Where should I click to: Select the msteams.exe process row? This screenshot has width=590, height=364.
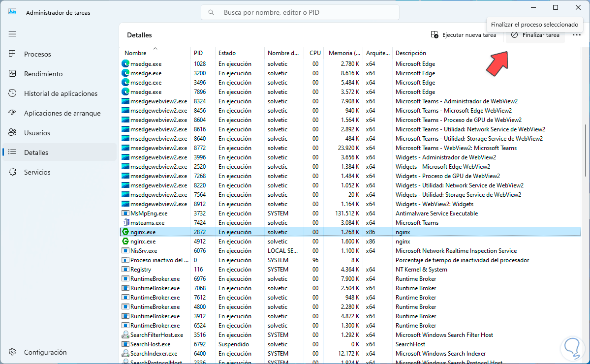(x=350, y=223)
